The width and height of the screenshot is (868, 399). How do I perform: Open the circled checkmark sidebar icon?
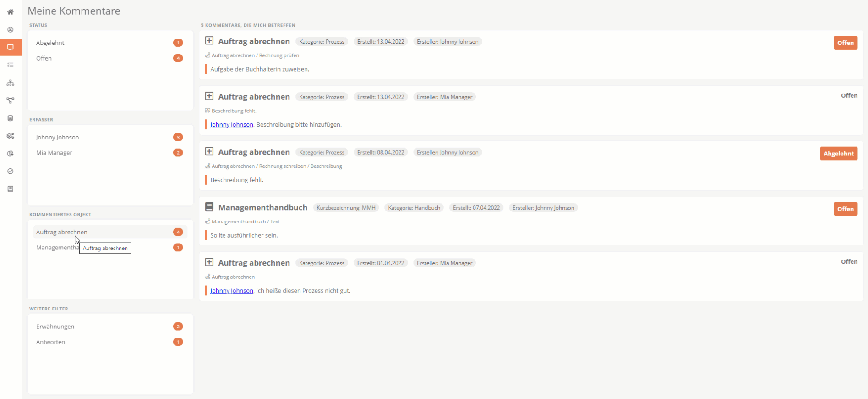(11, 171)
